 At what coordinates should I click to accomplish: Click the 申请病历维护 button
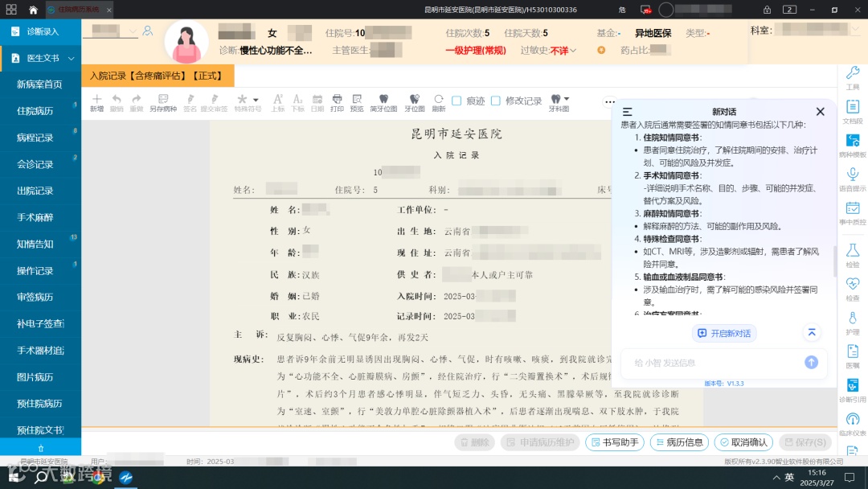pyautogui.click(x=540, y=442)
